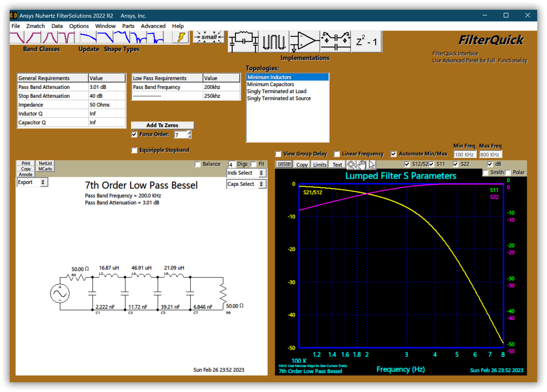Open the File menu
547x392 pixels.
click(16, 26)
